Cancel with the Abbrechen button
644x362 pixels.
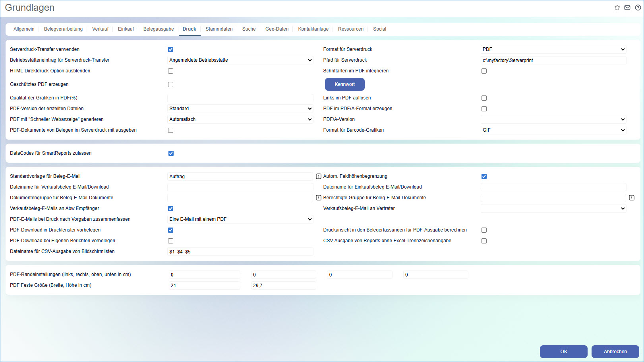tap(615, 352)
